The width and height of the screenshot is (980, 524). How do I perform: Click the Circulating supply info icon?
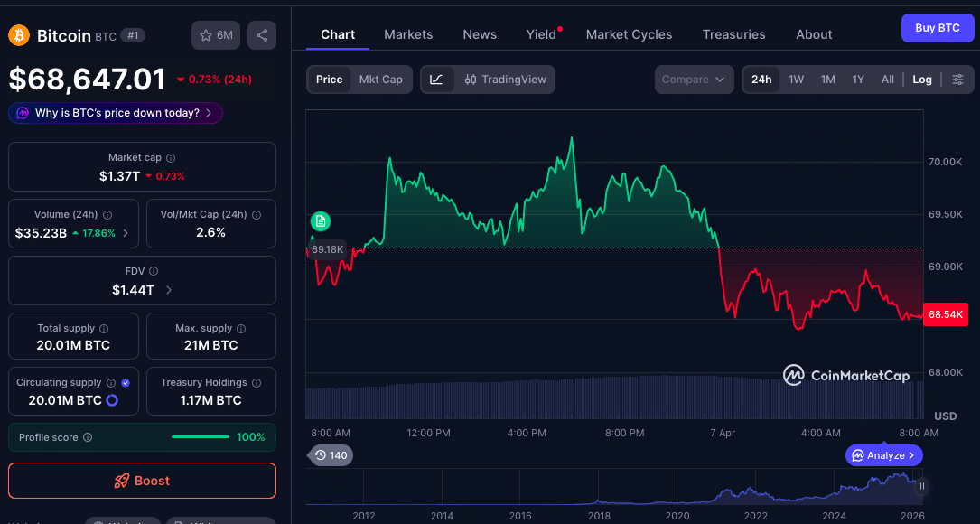[x=111, y=383]
